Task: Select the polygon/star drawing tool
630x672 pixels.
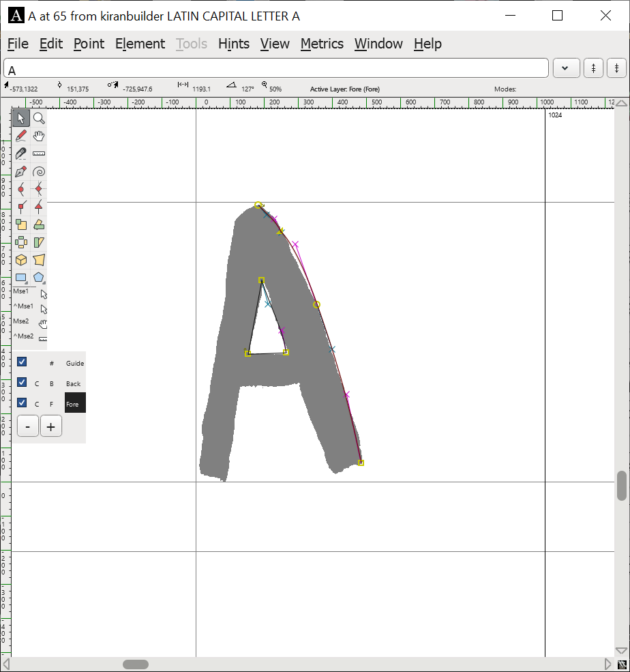Action: (39, 278)
